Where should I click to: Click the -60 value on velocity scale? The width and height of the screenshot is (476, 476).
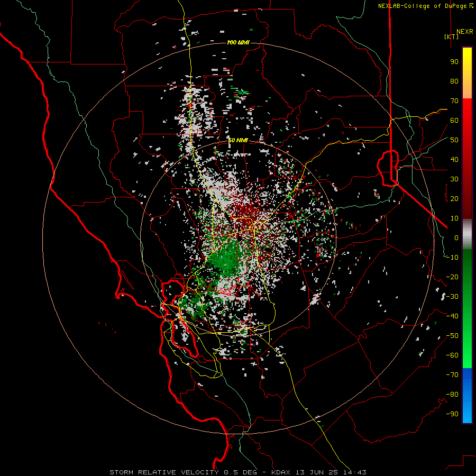point(452,355)
